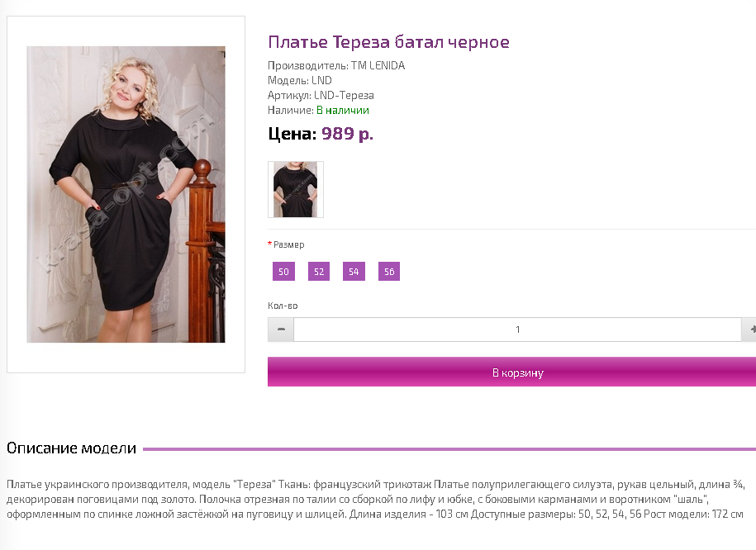
Task: Click the 989 р. price
Action: 347,134
